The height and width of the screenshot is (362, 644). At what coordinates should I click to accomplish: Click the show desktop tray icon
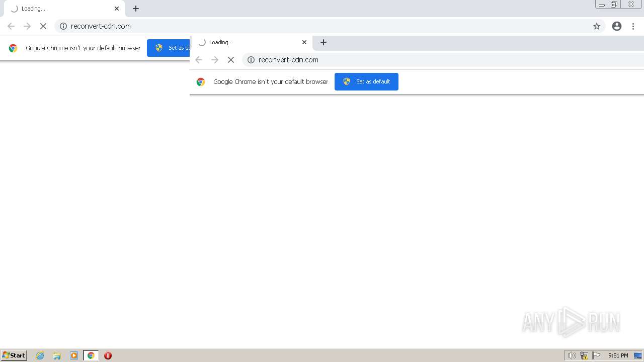pos(638,355)
